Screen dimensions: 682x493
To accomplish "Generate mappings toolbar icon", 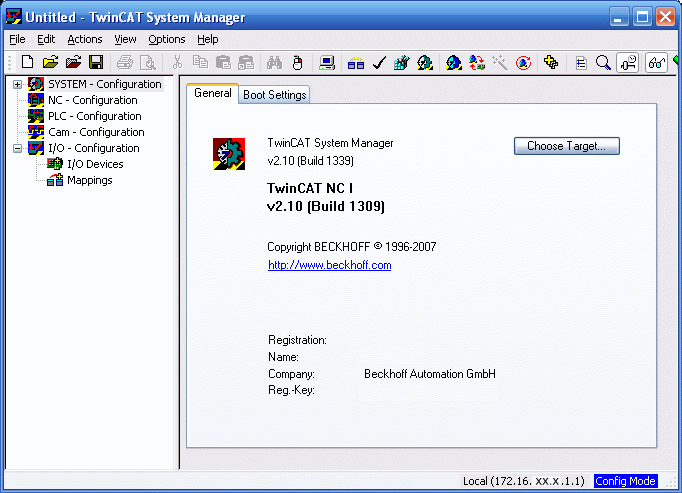I will point(356,64).
